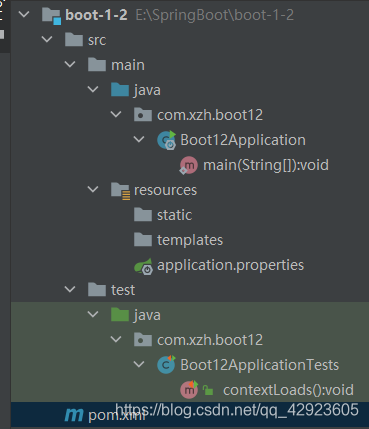Collapse com.xzh.boot12 package under test

[116, 339]
